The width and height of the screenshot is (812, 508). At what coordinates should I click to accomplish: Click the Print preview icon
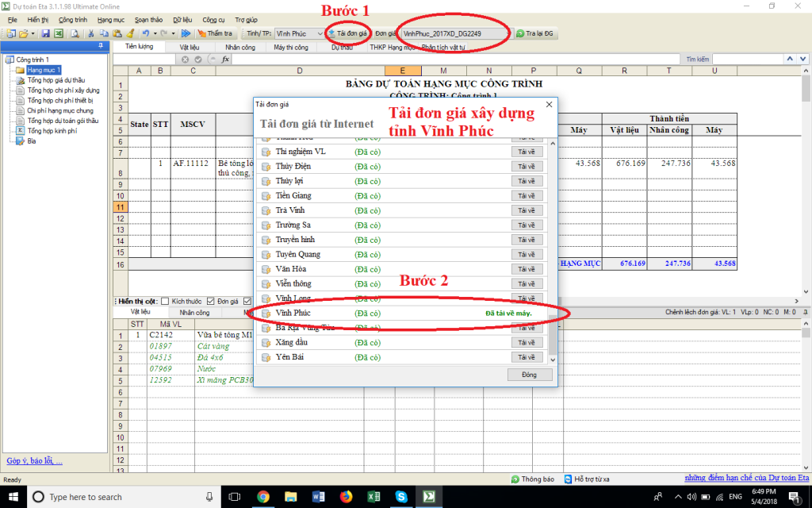(x=75, y=34)
